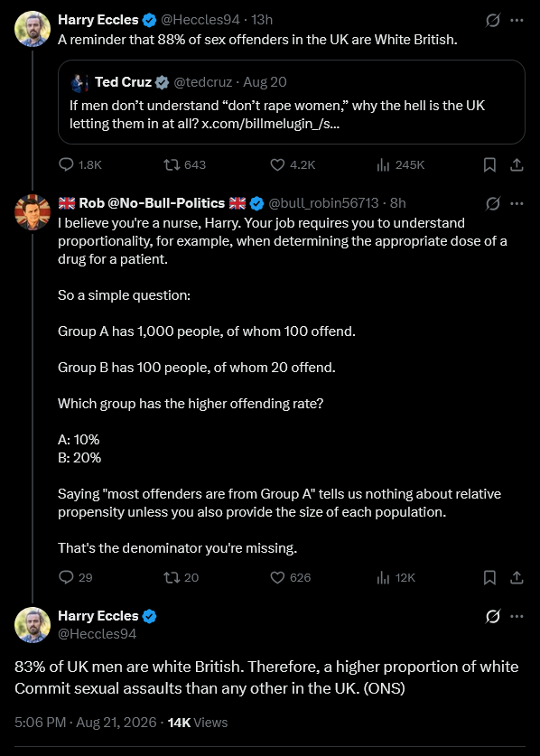540x756 pixels.
Task: Open the @bull_robin56713 profile link
Action: tap(323, 203)
